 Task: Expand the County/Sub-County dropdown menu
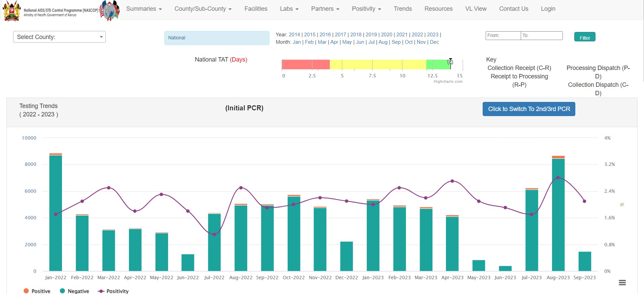203,9
